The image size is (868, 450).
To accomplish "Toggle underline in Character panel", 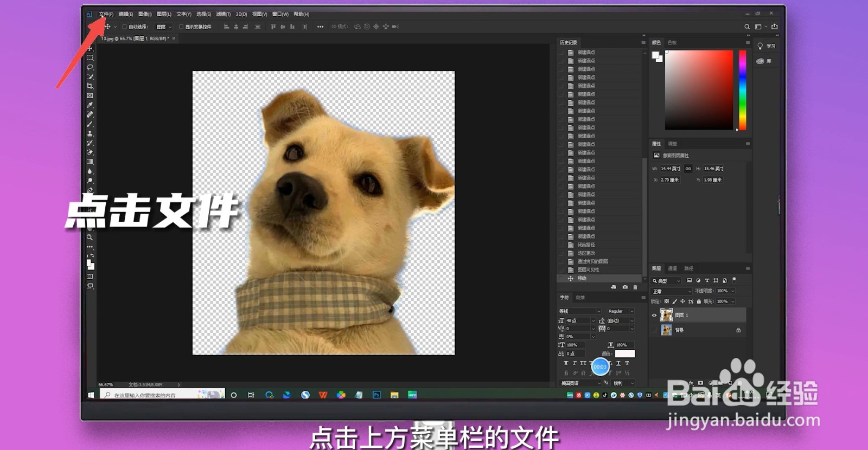I will pyautogui.click(x=618, y=363).
